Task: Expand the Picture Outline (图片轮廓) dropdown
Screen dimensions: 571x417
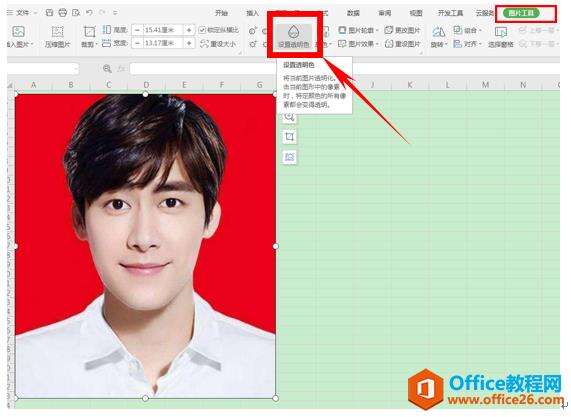Action: coord(358,30)
